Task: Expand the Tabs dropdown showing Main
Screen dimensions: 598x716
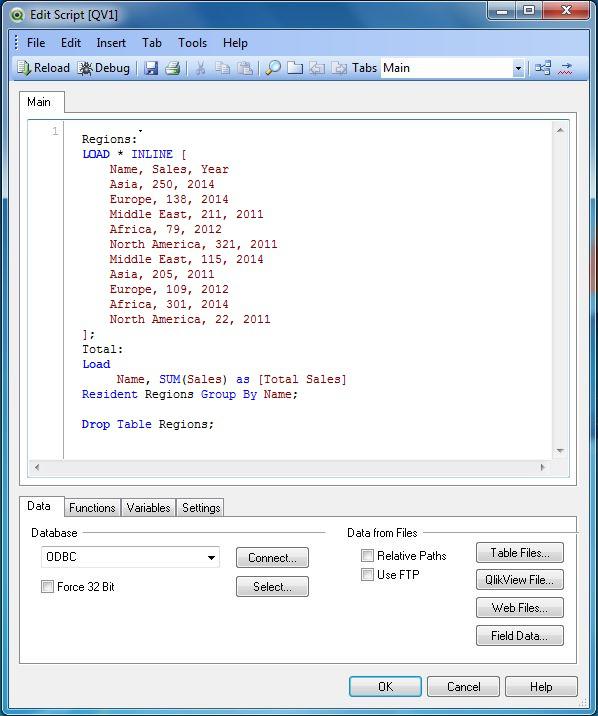Action: (518, 68)
